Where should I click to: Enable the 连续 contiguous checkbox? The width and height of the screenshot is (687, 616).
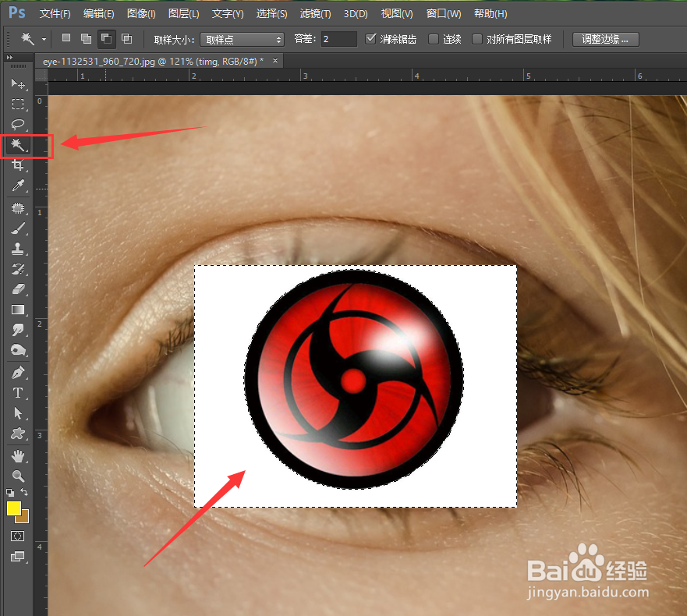tap(434, 40)
